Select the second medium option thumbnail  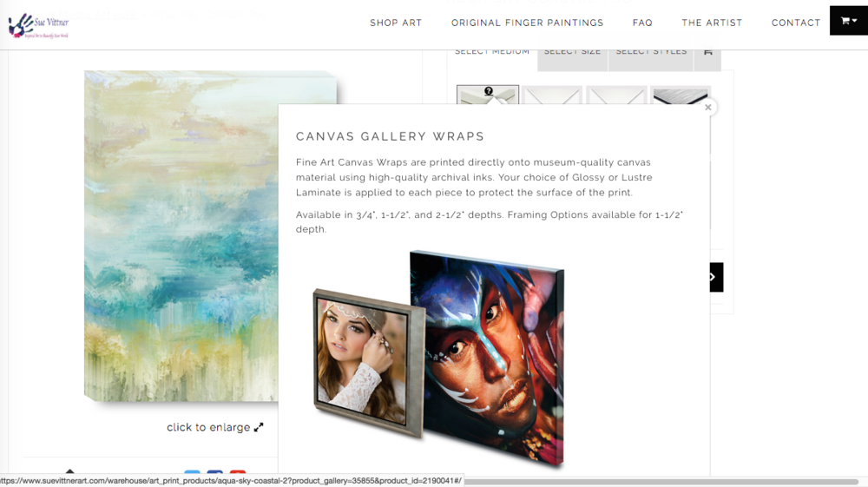tap(552, 95)
